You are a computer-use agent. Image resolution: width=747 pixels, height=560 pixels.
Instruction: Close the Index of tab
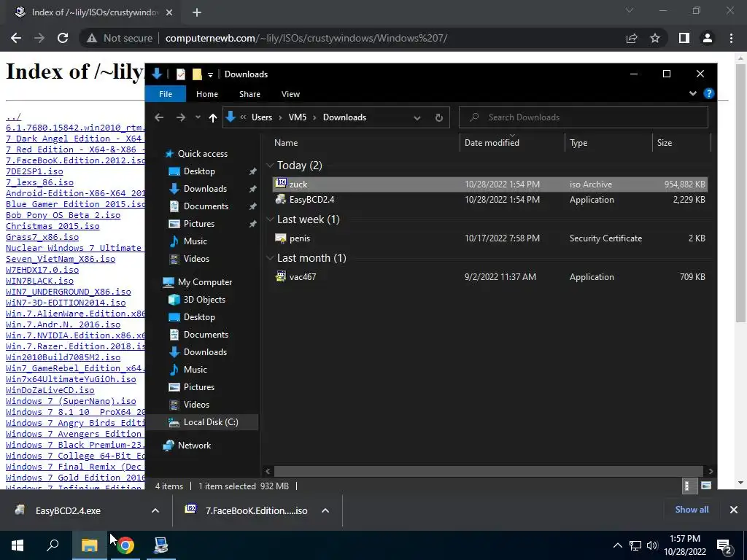pyautogui.click(x=169, y=12)
